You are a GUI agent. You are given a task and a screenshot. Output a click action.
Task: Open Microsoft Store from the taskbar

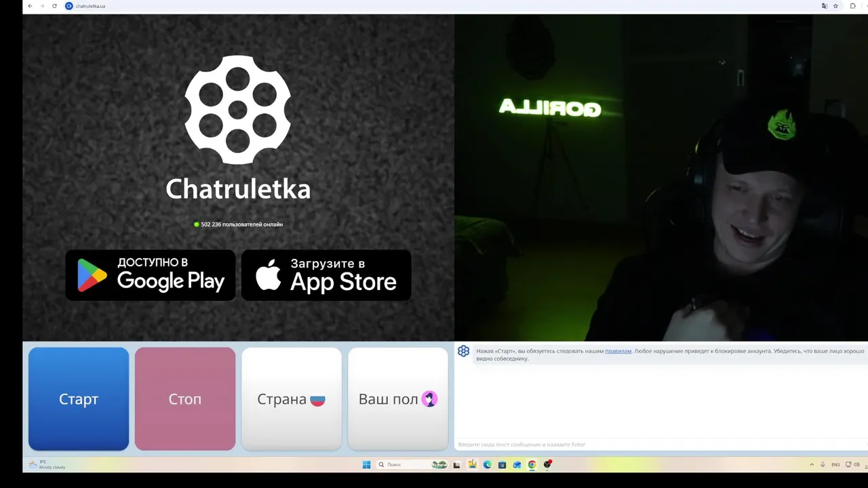tap(502, 465)
